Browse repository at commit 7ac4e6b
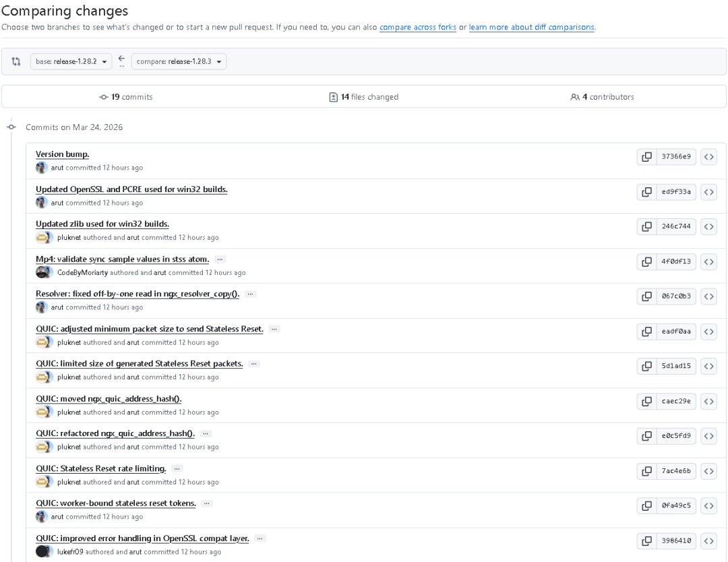 click(708, 471)
